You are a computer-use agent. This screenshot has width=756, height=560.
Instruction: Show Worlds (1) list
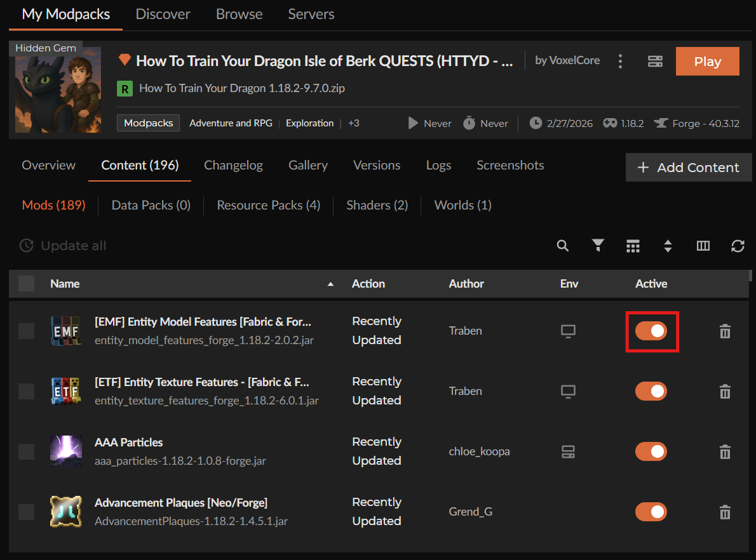pos(463,205)
